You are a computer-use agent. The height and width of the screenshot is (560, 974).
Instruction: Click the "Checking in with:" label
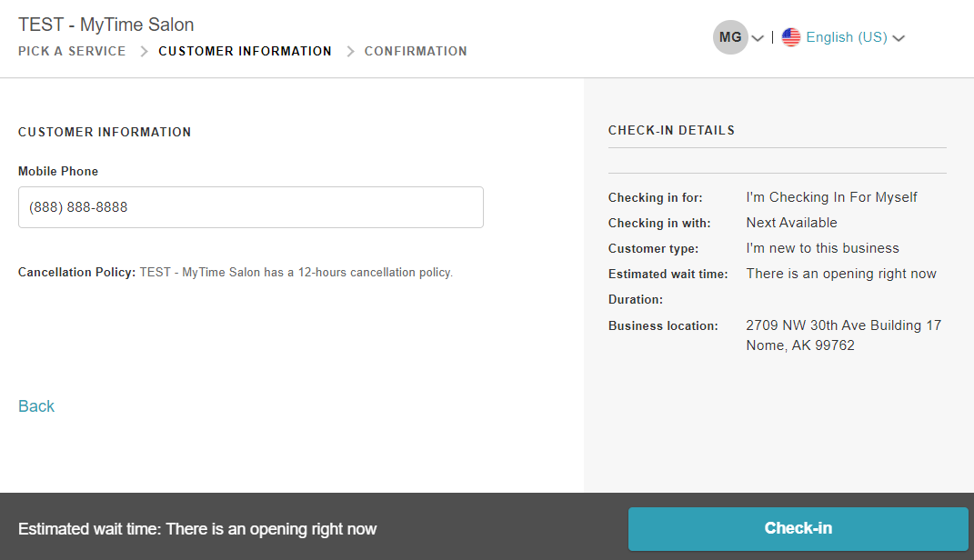[x=659, y=223]
